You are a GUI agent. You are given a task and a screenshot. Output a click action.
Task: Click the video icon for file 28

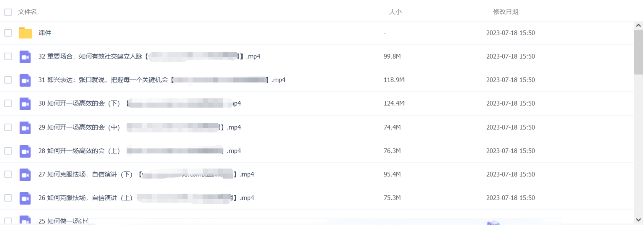(x=25, y=151)
